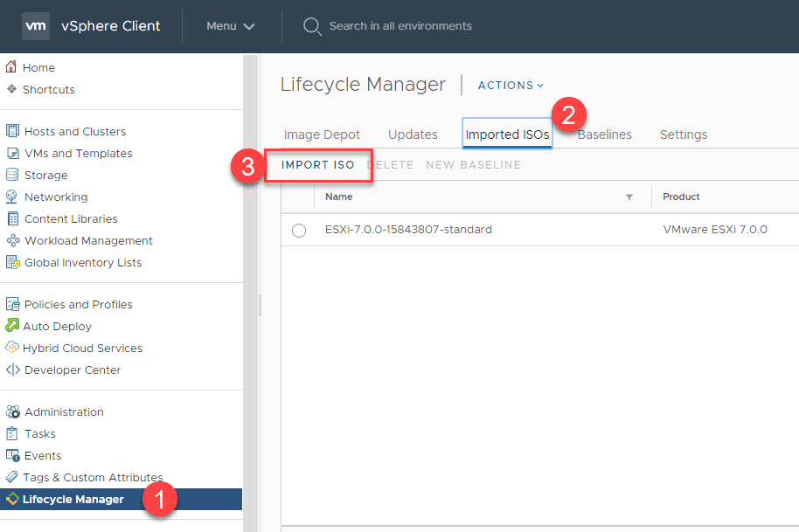
Task: Switch to the Image Depot tab
Action: pos(322,135)
